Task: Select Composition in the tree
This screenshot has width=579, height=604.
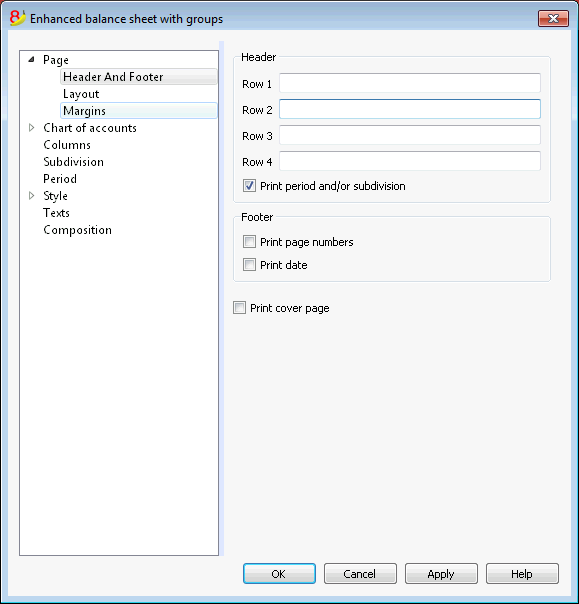Action: 77,230
